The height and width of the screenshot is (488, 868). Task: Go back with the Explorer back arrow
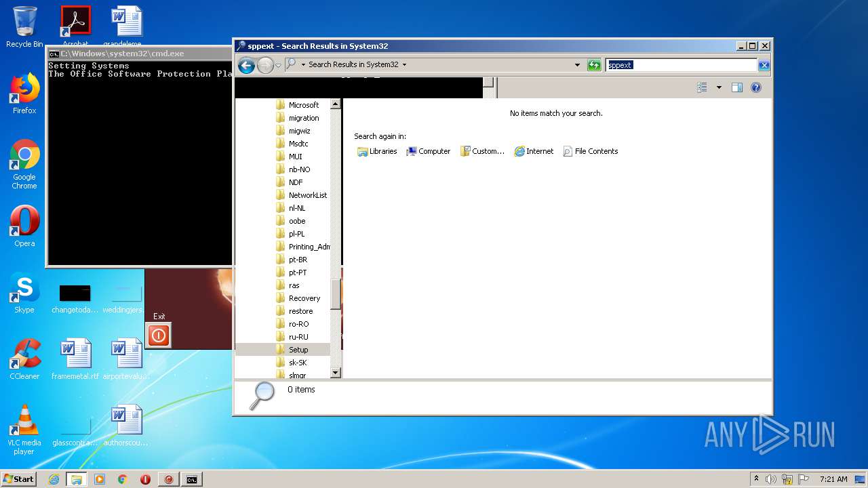(246, 65)
